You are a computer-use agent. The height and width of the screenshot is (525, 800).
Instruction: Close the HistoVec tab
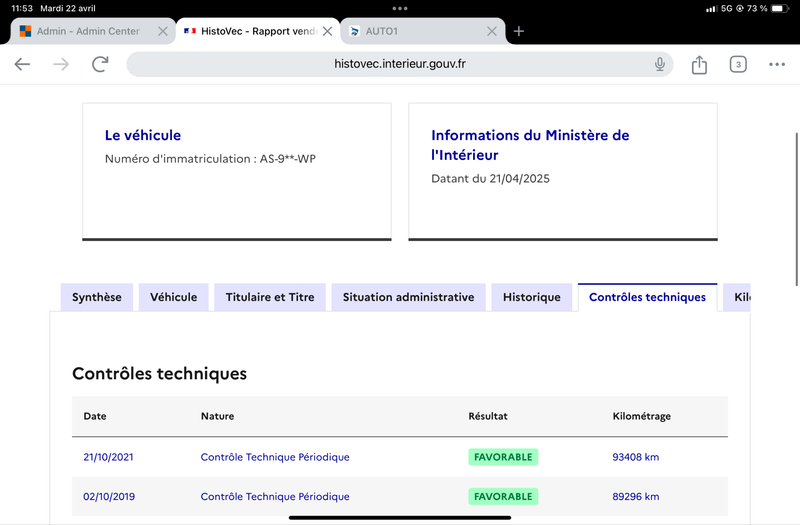tap(328, 31)
